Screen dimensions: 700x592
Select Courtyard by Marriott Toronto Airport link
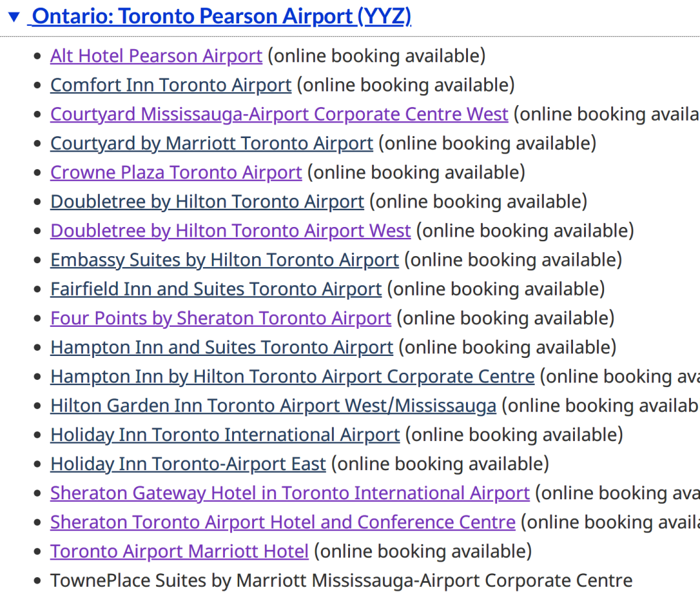(x=211, y=143)
